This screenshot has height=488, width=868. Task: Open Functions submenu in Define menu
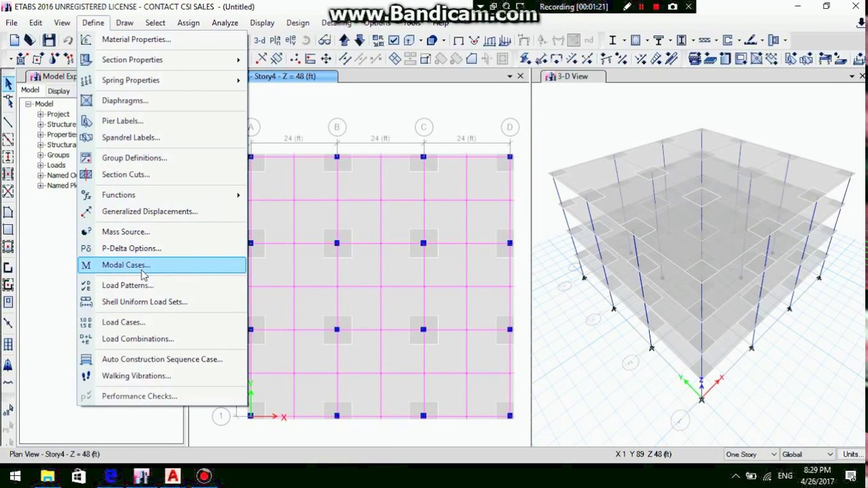click(x=162, y=195)
